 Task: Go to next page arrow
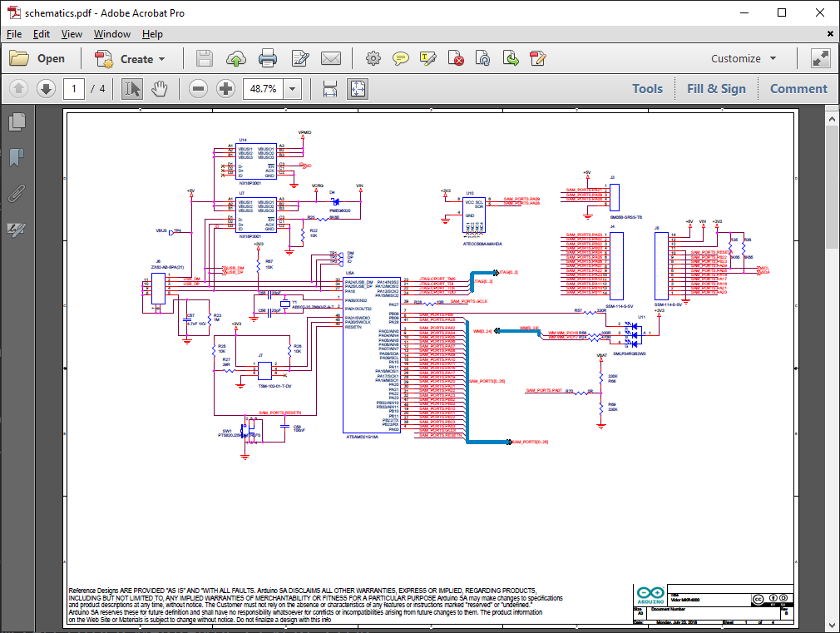point(46,88)
